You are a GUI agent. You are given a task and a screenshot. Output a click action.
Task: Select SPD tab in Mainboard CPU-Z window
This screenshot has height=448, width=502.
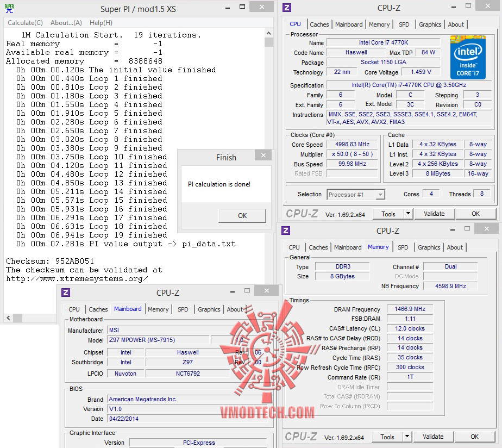183,309
